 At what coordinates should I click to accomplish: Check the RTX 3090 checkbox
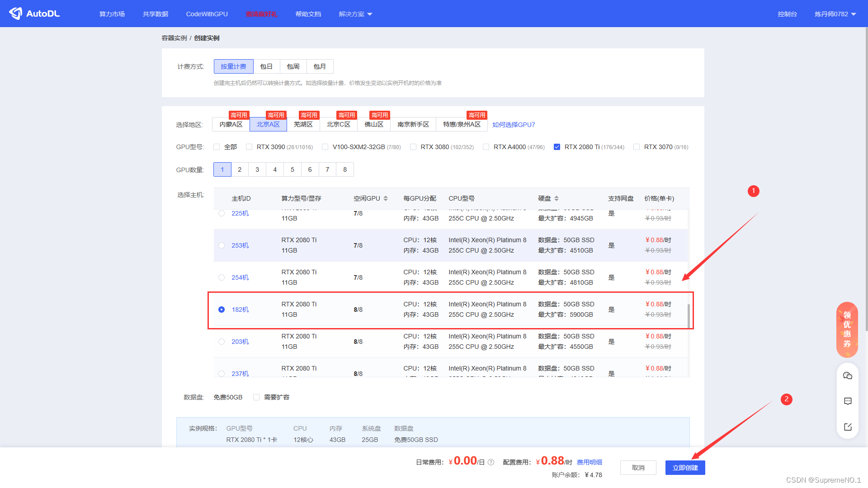tap(249, 147)
